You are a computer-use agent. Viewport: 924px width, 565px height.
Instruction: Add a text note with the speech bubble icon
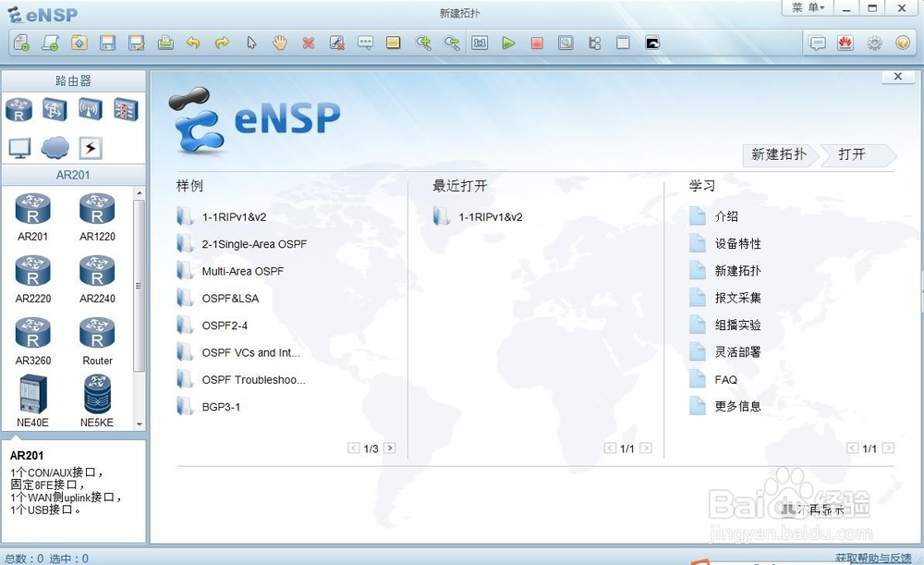(365, 43)
